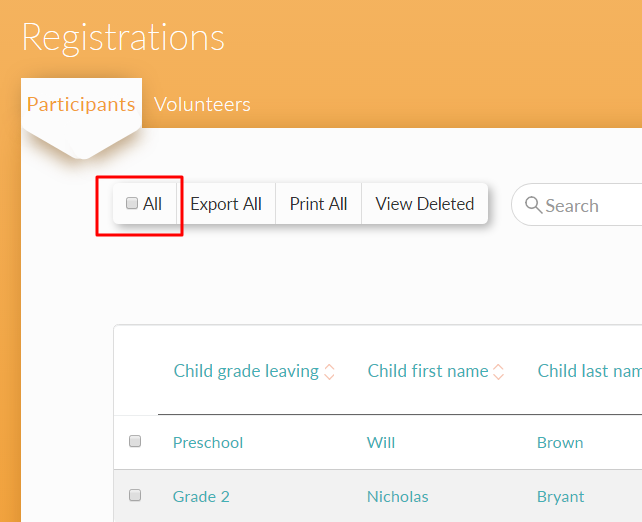This screenshot has width=642, height=522.
Task: Click the Print All button
Action: coord(318,204)
